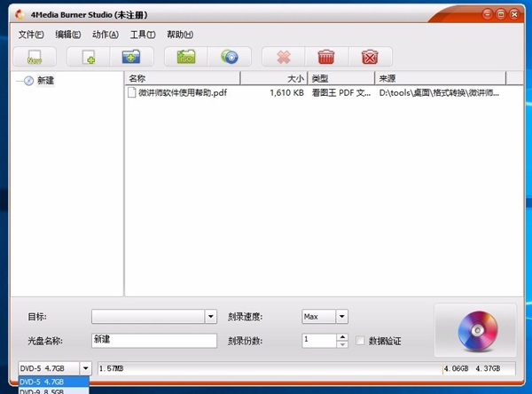532x394 pixels.
Task: Close the 4Media Burner Studio window
Action: pyautogui.click(x=514, y=14)
